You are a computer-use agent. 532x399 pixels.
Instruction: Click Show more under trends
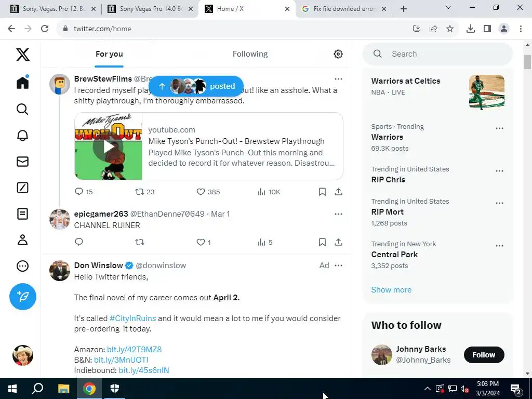(x=391, y=290)
